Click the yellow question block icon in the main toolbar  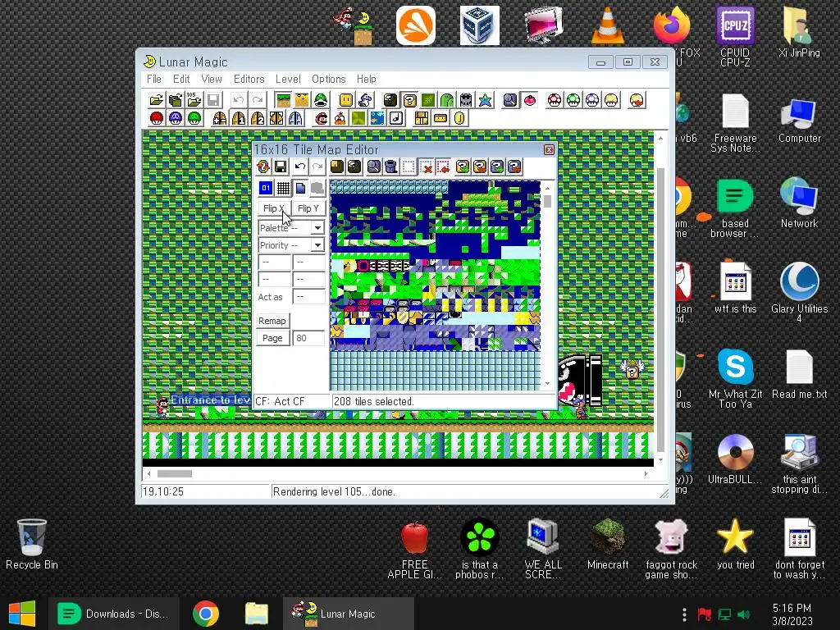410,100
